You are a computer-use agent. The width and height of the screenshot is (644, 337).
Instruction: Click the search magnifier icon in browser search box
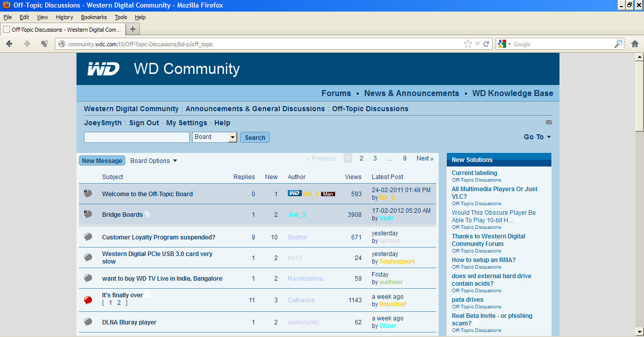coord(618,44)
